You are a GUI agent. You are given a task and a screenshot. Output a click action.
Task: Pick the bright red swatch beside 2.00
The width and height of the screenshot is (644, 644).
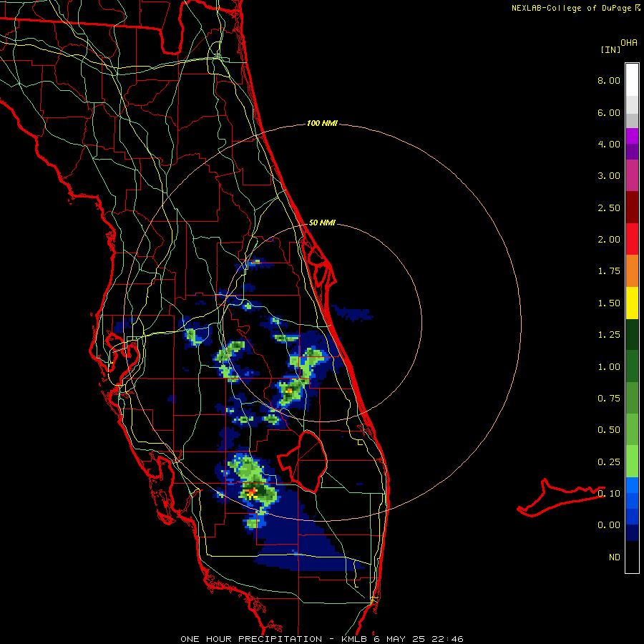(x=632, y=239)
